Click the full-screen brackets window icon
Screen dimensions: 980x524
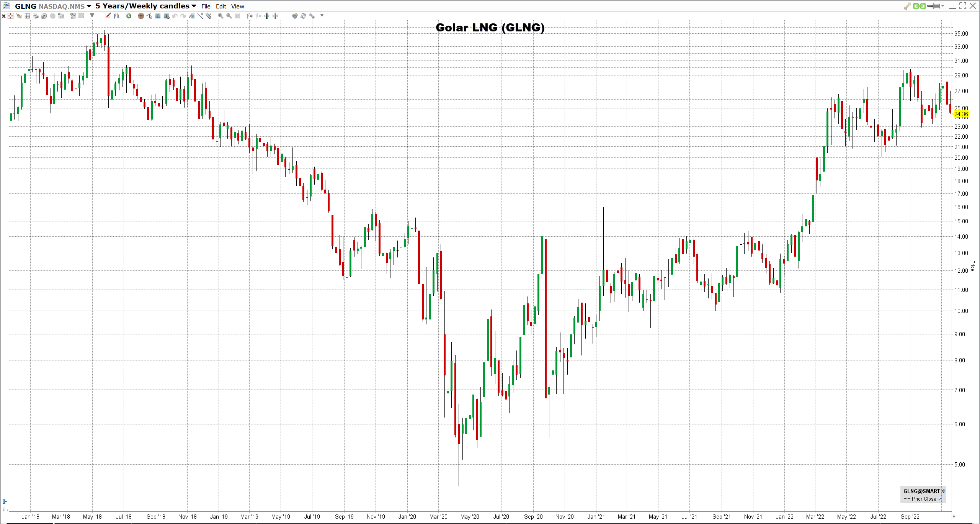point(963,6)
